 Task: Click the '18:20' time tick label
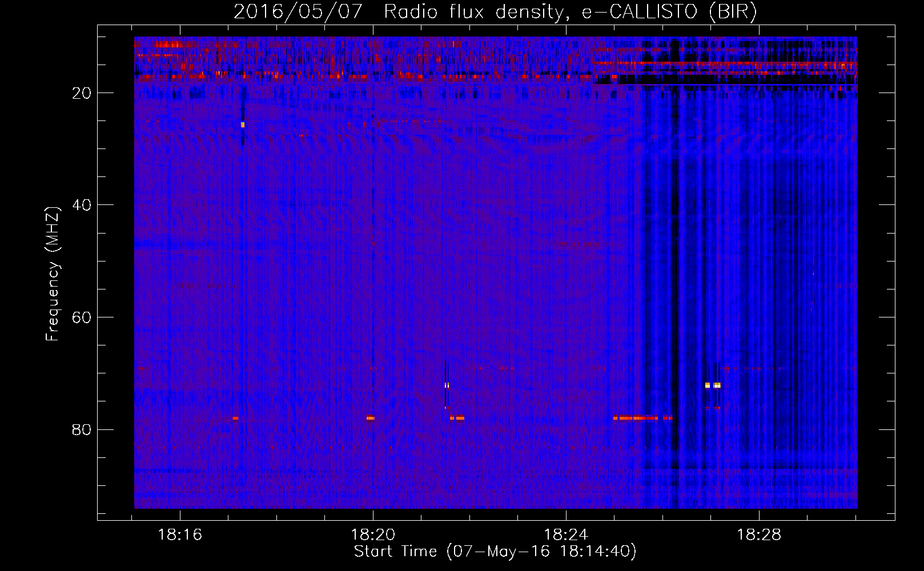pyautogui.click(x=373, y=535)
